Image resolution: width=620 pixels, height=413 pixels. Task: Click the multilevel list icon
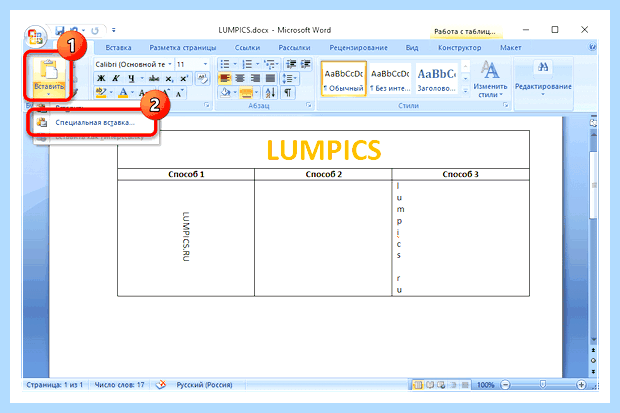click(x=269, y=64)
